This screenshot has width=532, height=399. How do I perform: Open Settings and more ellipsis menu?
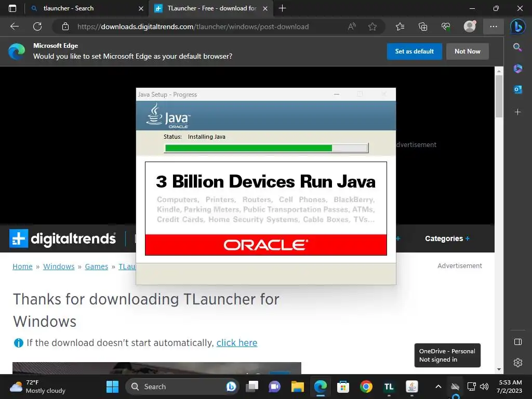coord(494,26)
